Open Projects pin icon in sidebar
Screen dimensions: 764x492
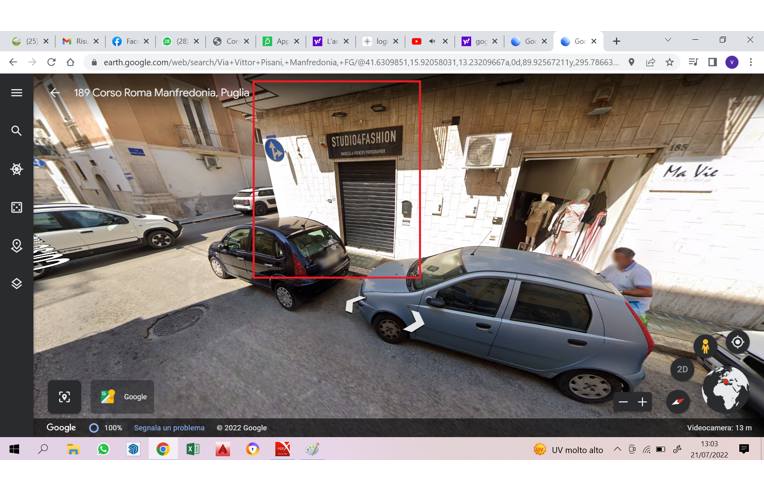coord(16,245)
